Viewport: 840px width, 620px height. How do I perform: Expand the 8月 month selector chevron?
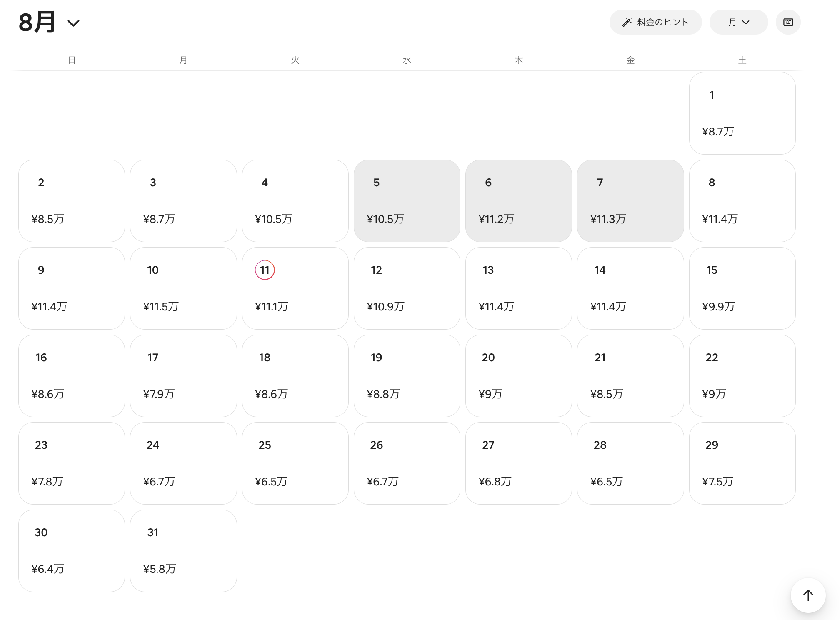coord(73,23)
